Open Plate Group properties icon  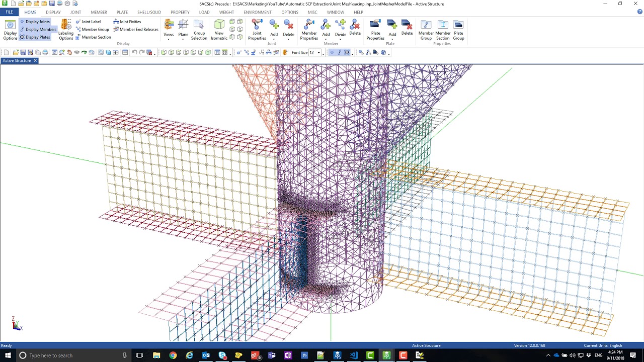point(458,30)
